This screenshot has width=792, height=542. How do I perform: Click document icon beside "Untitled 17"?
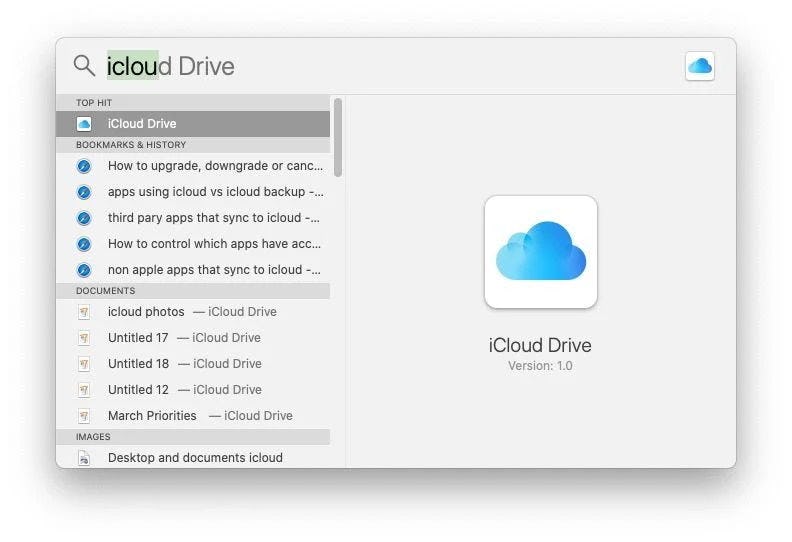pos(84,338)
